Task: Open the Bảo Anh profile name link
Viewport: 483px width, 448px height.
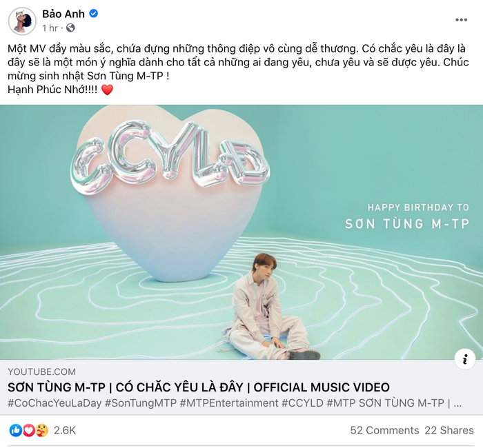Action: 63,14
